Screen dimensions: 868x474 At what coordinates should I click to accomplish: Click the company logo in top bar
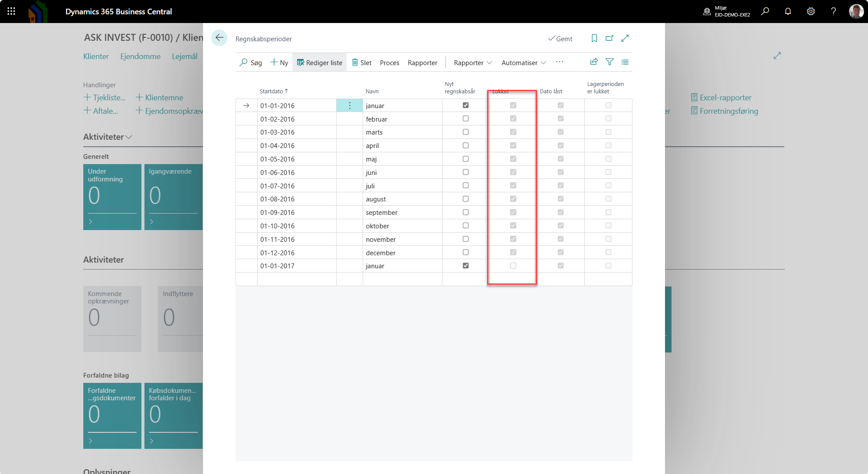pos(38,11)
